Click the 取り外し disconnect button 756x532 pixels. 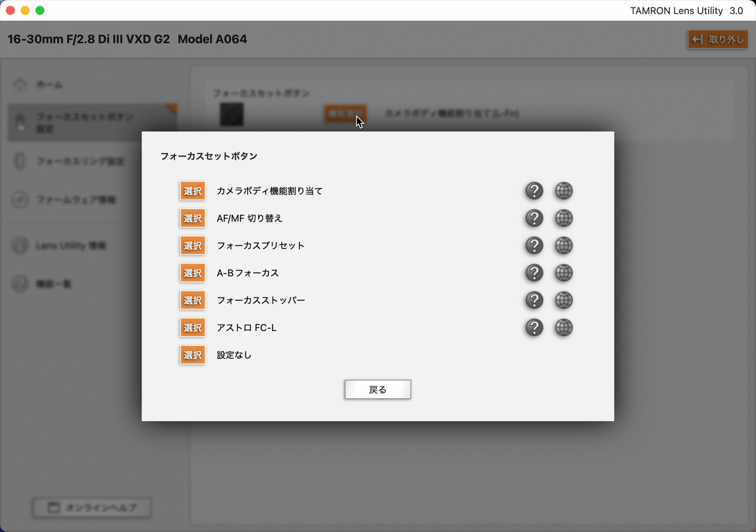pyautogui.click(x=718, y=39)
